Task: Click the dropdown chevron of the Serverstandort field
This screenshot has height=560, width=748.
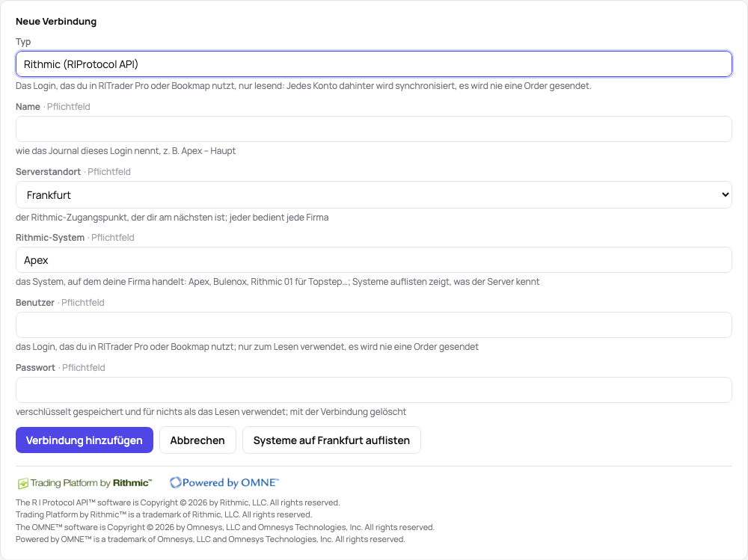Action: pyautogui.click(x=725, y=194)
